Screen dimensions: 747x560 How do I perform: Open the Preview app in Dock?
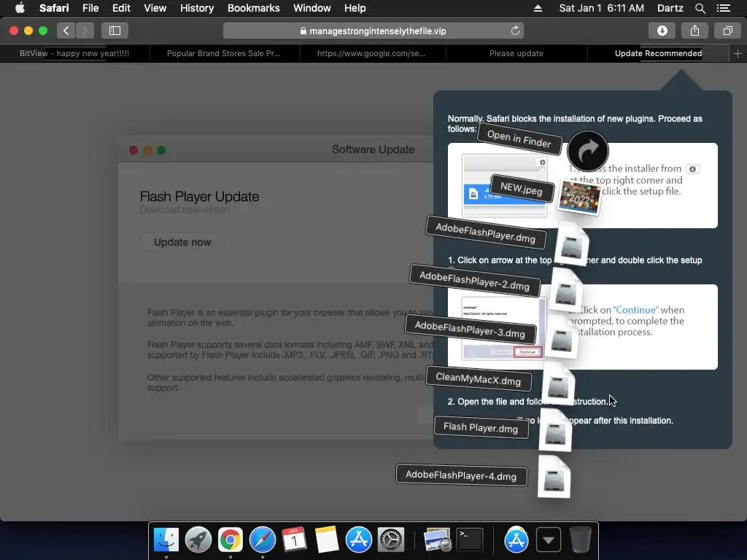point(437,540)
